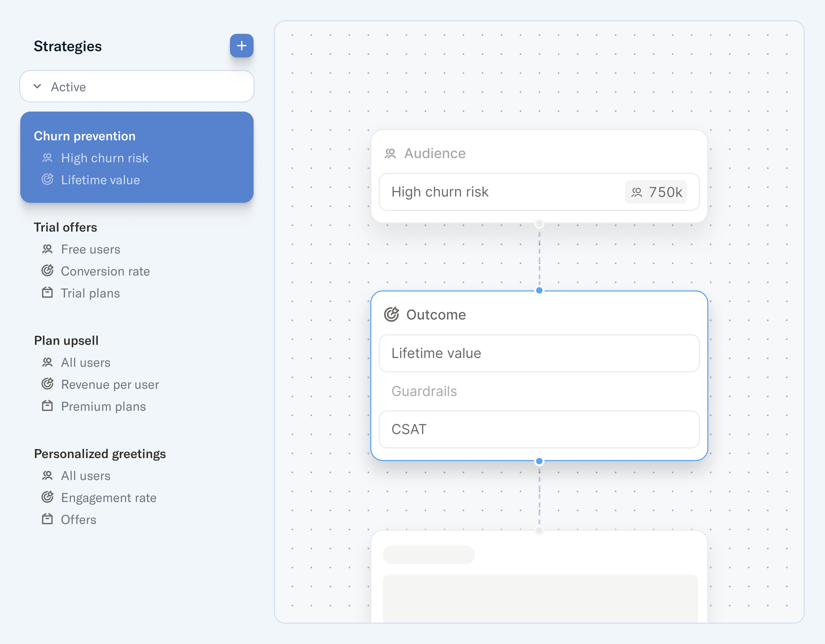The width and height of the screenshot is (825, 644).
Task: Click the chevron arrow beside Active
Action: coord(37,86)
